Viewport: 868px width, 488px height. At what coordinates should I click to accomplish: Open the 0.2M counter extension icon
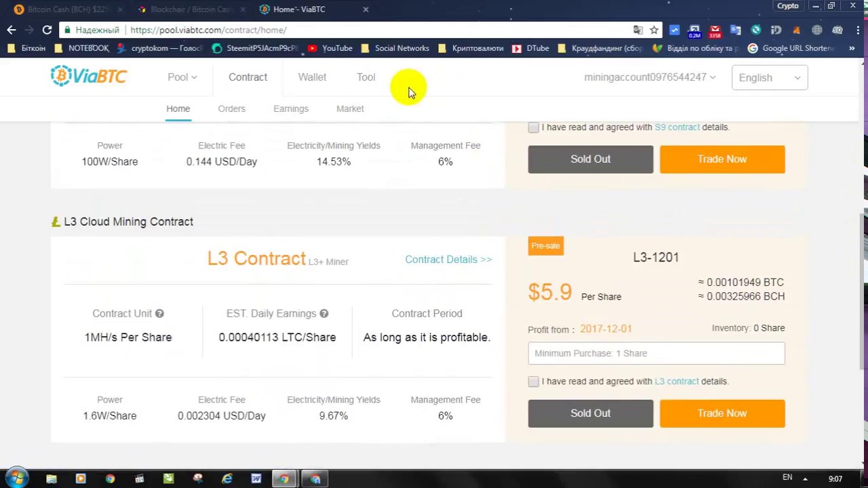point(694,30)
